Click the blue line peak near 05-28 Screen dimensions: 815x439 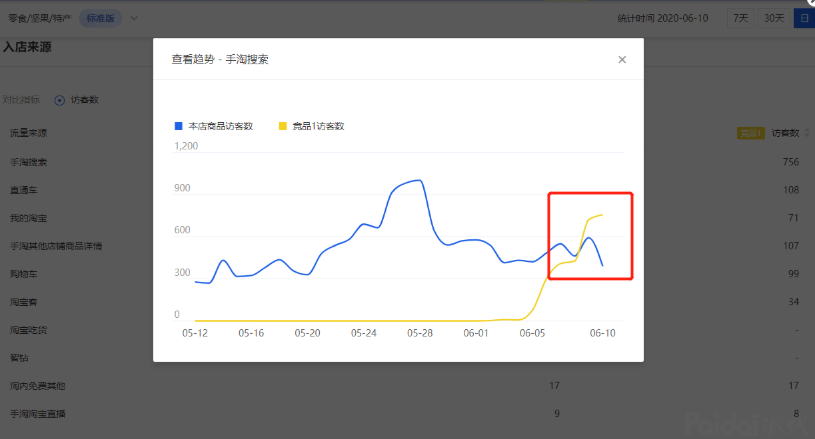coord(418,181)
